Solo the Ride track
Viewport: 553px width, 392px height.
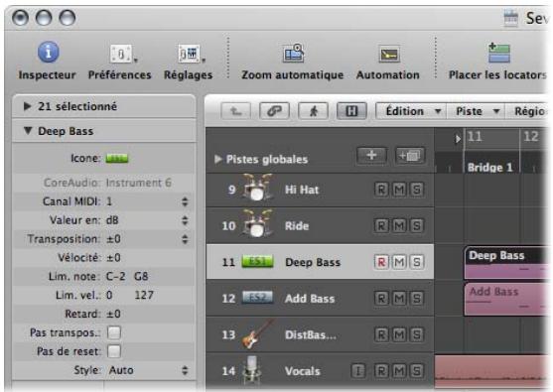click(417, 225)
